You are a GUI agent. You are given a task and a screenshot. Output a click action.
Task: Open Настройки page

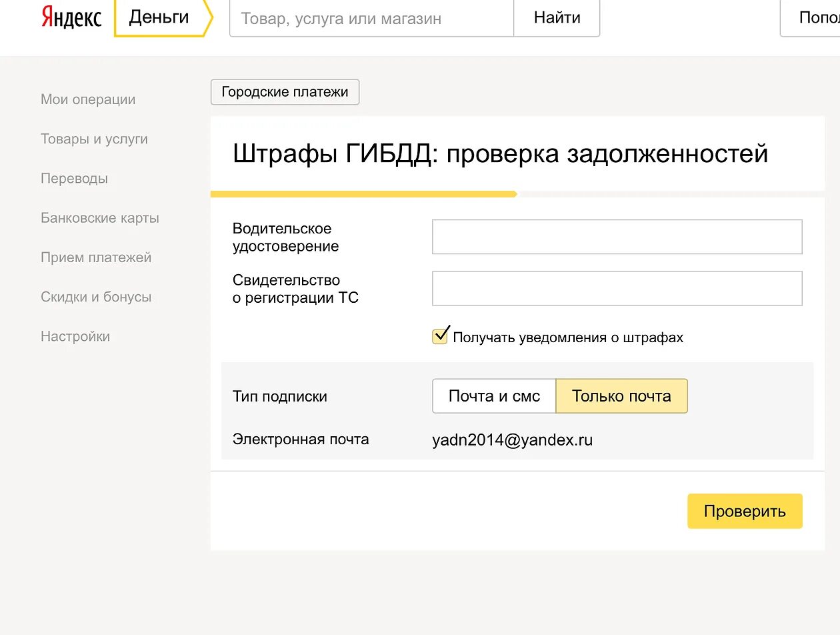[75, 336]
